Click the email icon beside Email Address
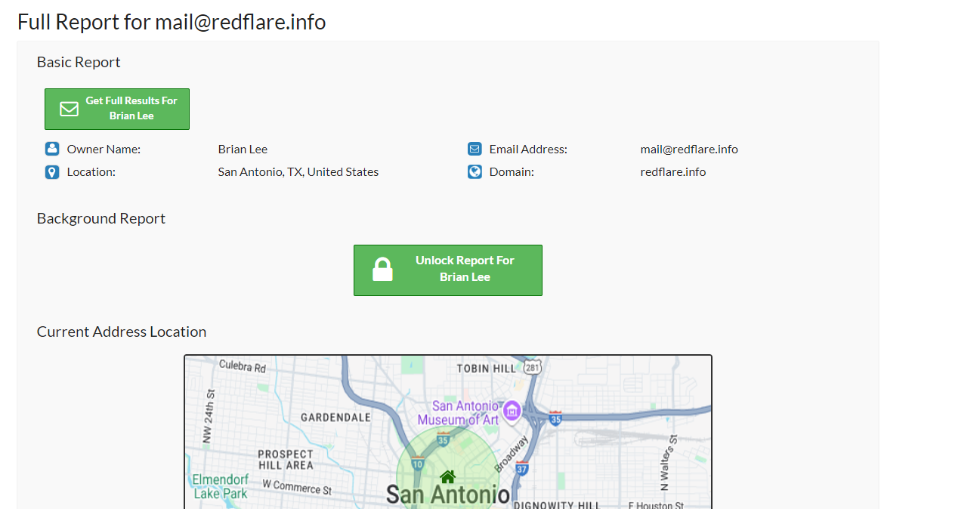The width and height of the screenshot is (980, 509). 475,149
